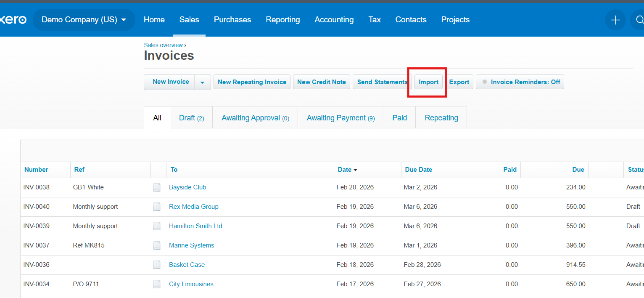Expand the Demo Company (US) organization menu

coord(84,20)
